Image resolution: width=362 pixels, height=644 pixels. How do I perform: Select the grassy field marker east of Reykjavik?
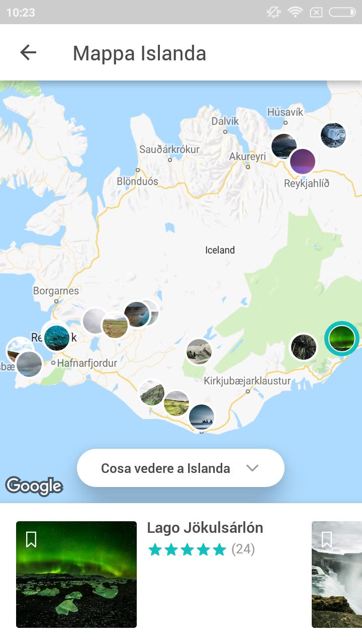pyautogui.click(x=115, y=326)
